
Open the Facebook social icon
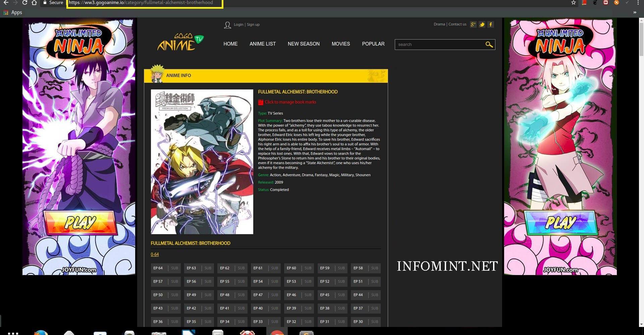[490, 24]
